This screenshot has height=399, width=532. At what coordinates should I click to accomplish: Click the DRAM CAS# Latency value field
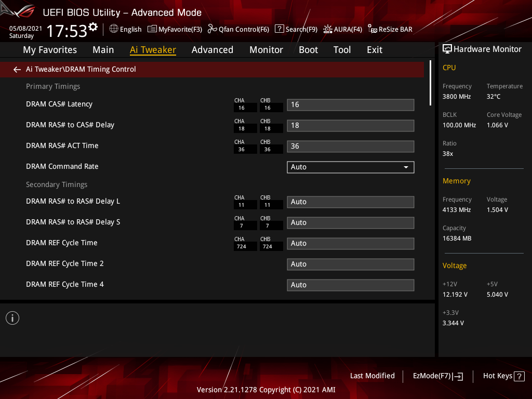[351, 105]
